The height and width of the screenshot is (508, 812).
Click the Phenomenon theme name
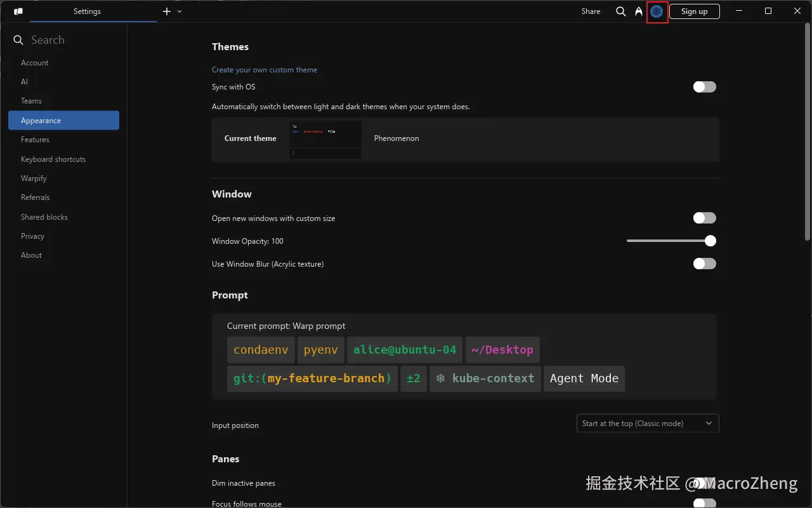(x=396, y=138)
